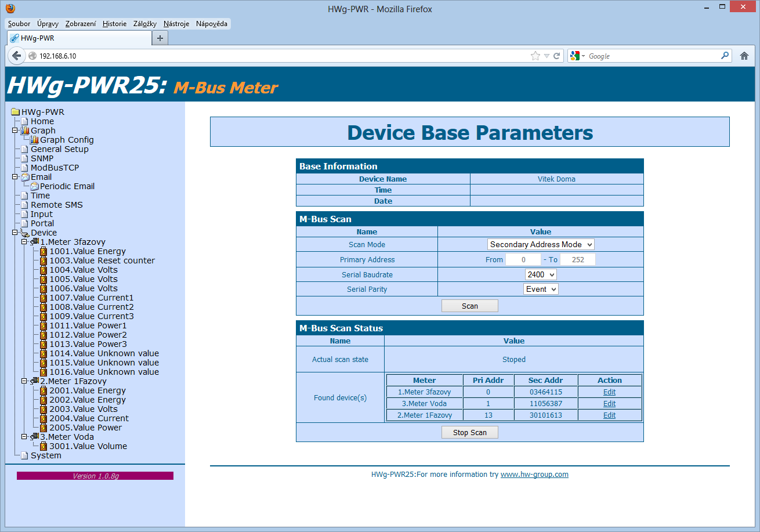The height and width of the screenshot is (532, 760).
Task: Click the reload page icon
Action: (x=557, y=56)
